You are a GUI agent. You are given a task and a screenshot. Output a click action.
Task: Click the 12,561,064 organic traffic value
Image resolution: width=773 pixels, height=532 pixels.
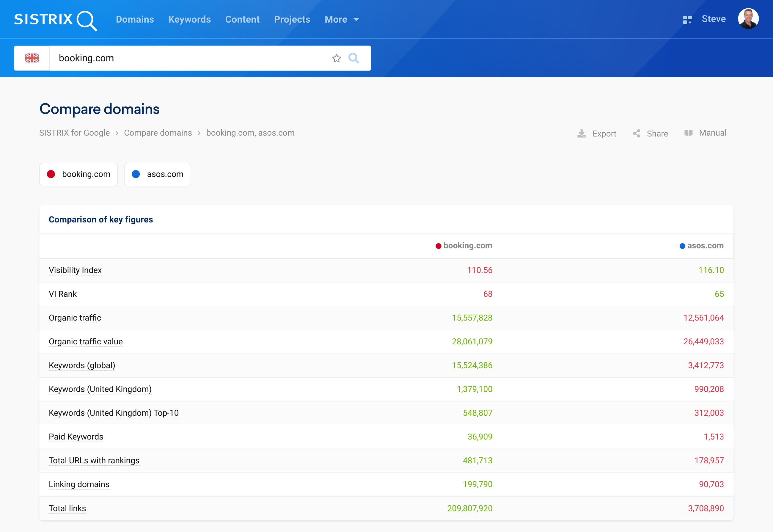(704, 318)
